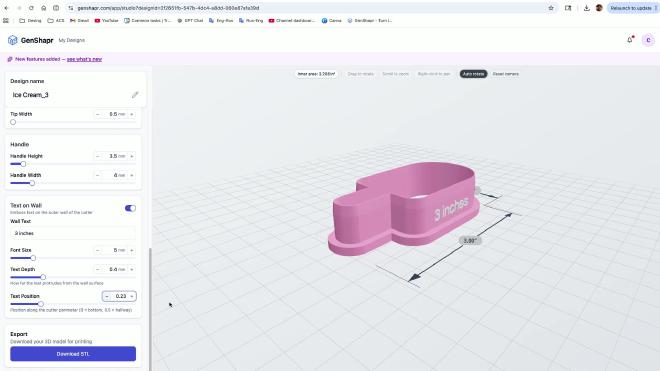The image size is (660, 371).
Task: Edit the design name with pencil icon
Action: [135, 95]
